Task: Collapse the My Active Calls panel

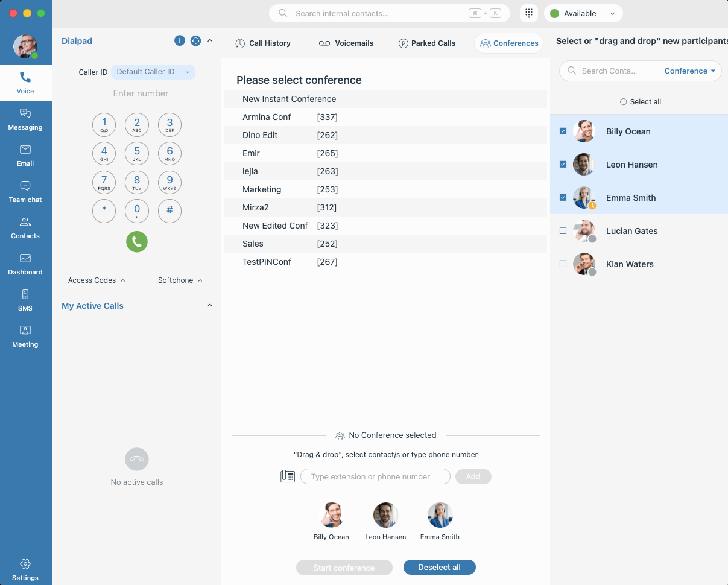Action: tap(210, 306)
